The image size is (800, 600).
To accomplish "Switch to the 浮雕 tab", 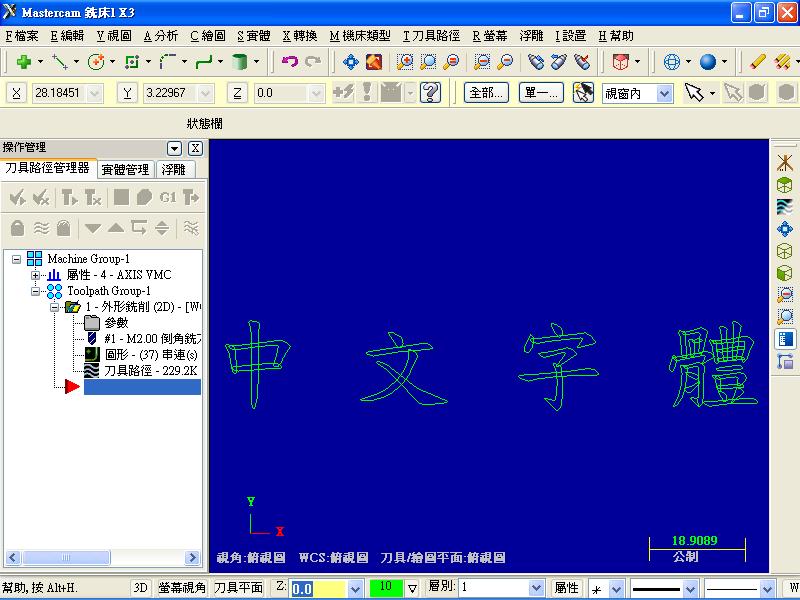I will click(x=174, y=169).
